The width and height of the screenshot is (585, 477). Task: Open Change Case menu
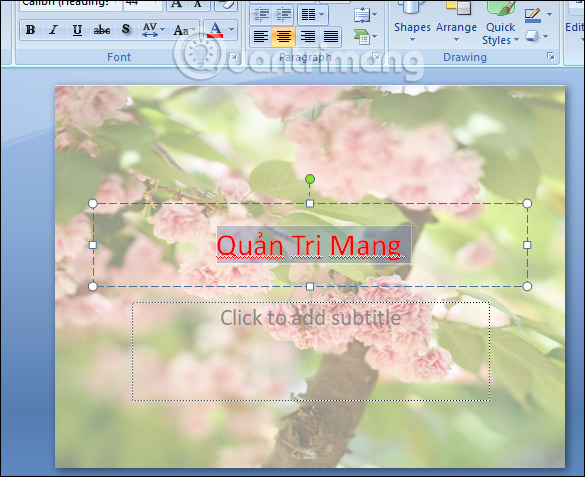point(184,30)
